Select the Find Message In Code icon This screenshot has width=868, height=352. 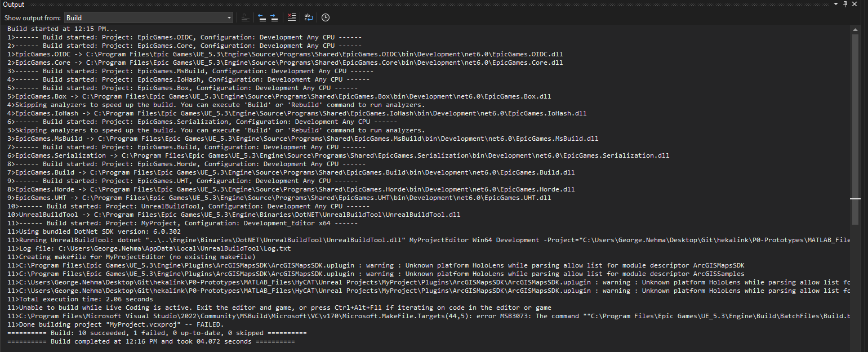pos(245,17)
